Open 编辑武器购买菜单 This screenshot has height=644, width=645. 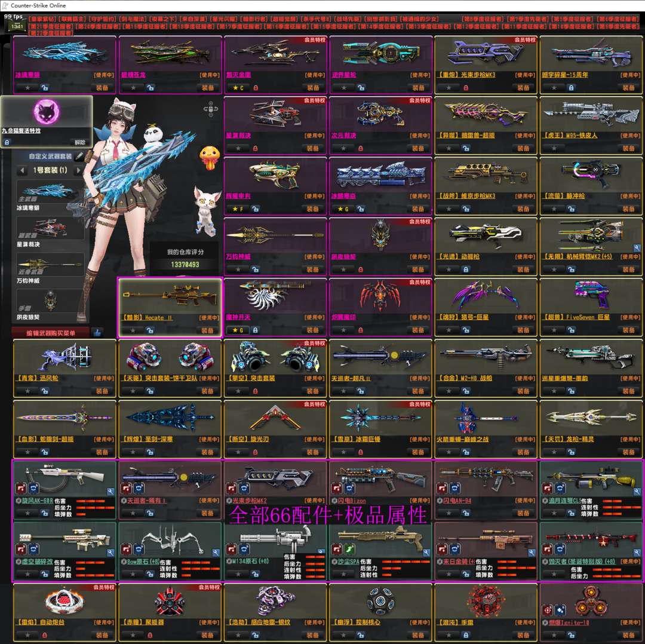tap(51, 333)
